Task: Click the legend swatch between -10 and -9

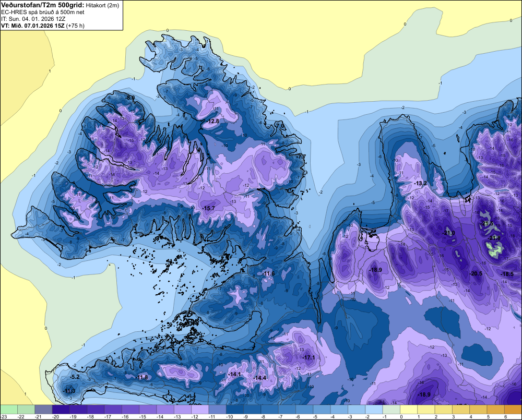Action: click(x=235, y=410)
